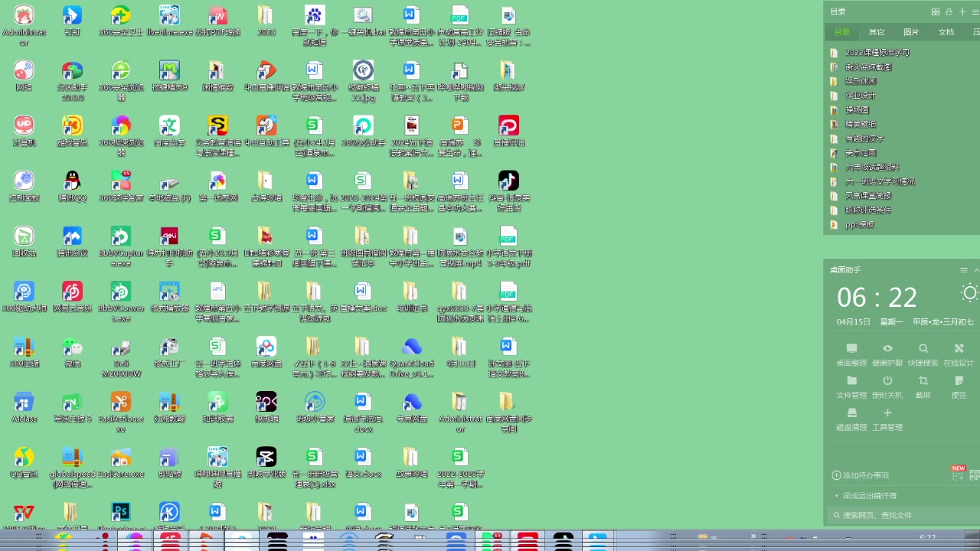Image resolution: width=980 pixels, height=551 pixels.
Task: Click the grid view icon in 目录 panel
Action: point(935,11)
